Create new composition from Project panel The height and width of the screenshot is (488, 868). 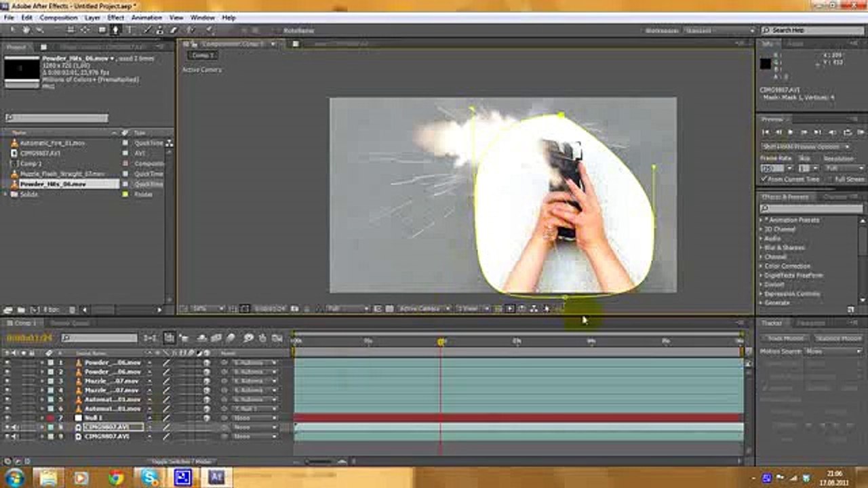35,310
